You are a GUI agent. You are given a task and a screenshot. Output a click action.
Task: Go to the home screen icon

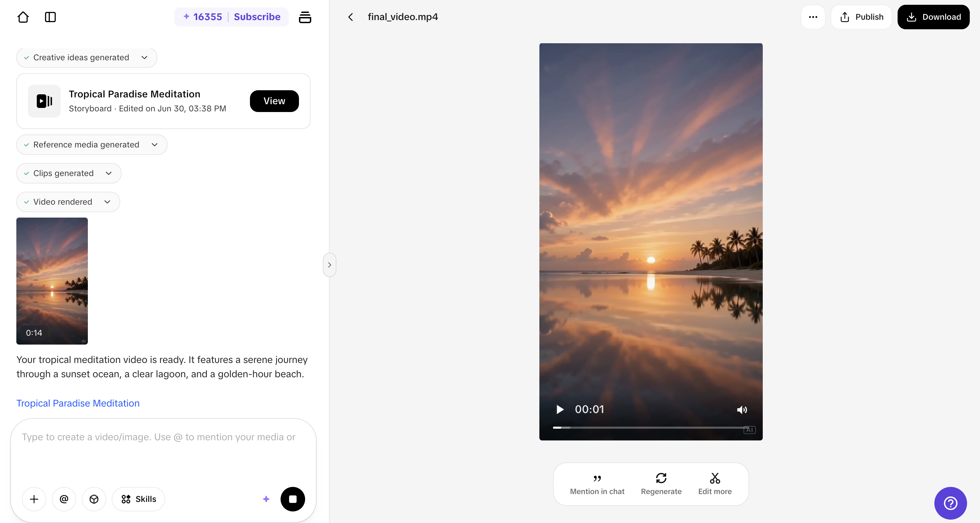(x=23, y=17)
